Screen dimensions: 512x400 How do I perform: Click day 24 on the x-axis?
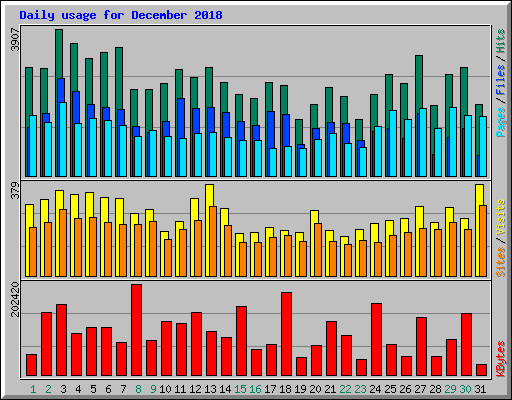pyautogui.click(x=375, y=389)
